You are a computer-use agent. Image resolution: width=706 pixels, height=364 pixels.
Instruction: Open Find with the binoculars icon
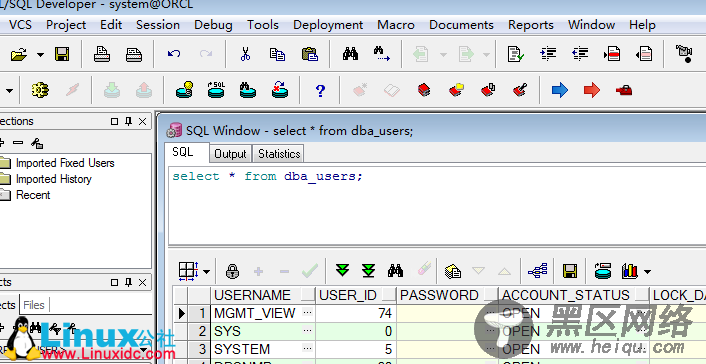(x=350, y=54)
